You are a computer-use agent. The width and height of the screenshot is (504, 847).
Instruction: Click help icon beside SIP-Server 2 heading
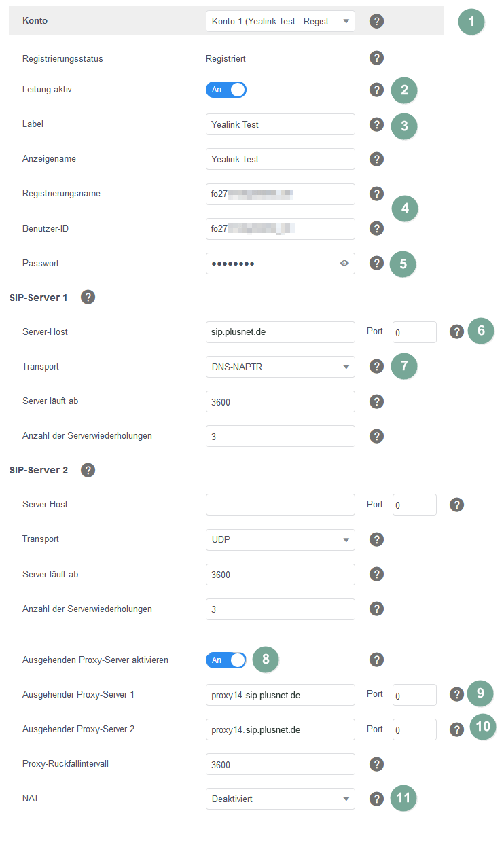tap(88, 470)
